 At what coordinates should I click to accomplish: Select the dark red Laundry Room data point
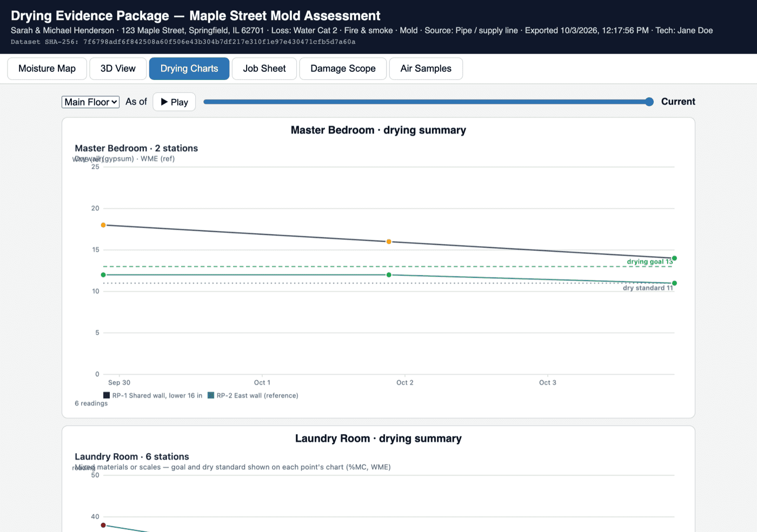tap(103, 525)
